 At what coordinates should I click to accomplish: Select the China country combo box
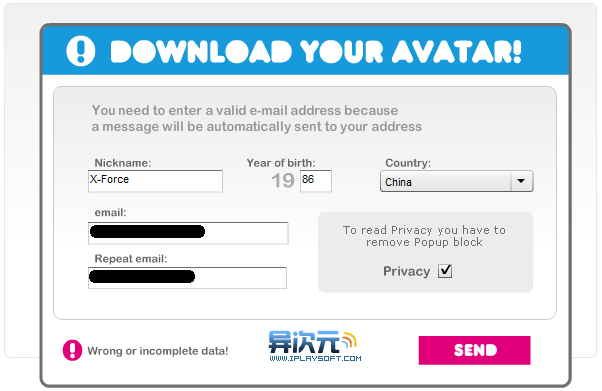pos(456,181)
